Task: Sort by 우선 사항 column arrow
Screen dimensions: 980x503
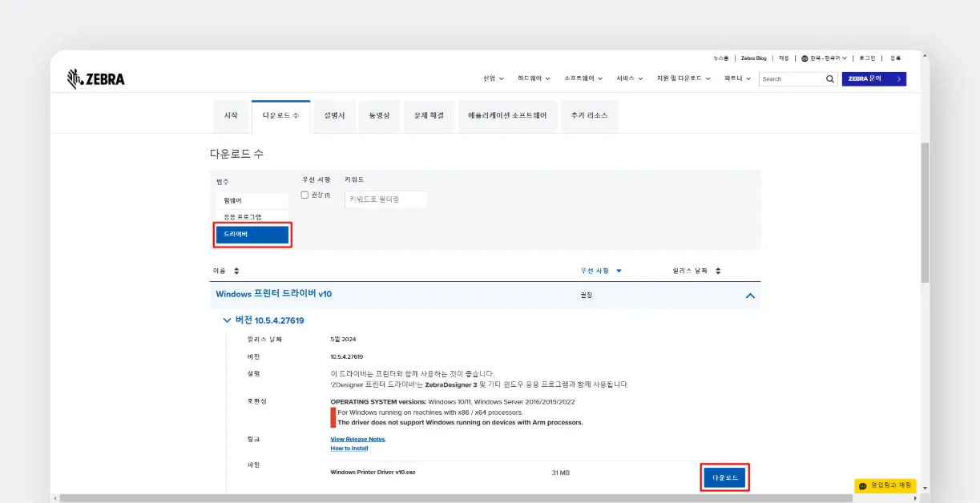Action: 619,271
